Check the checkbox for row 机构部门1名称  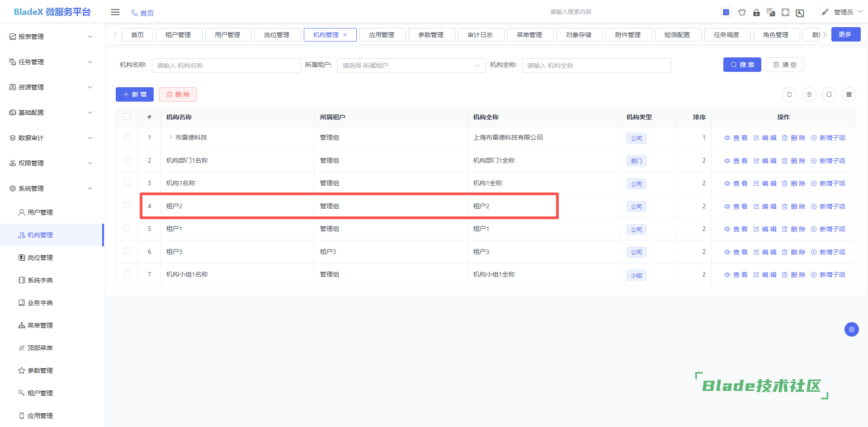[127, 160]
